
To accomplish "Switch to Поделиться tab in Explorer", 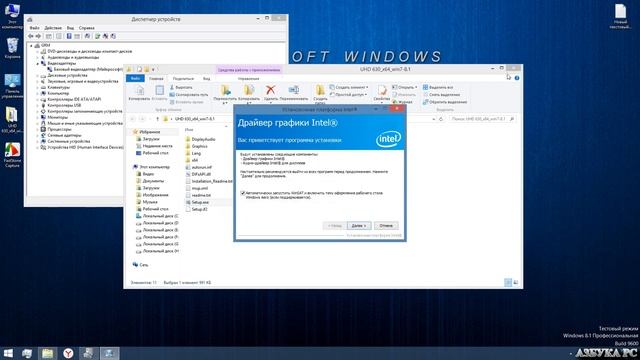I will 183,78.
